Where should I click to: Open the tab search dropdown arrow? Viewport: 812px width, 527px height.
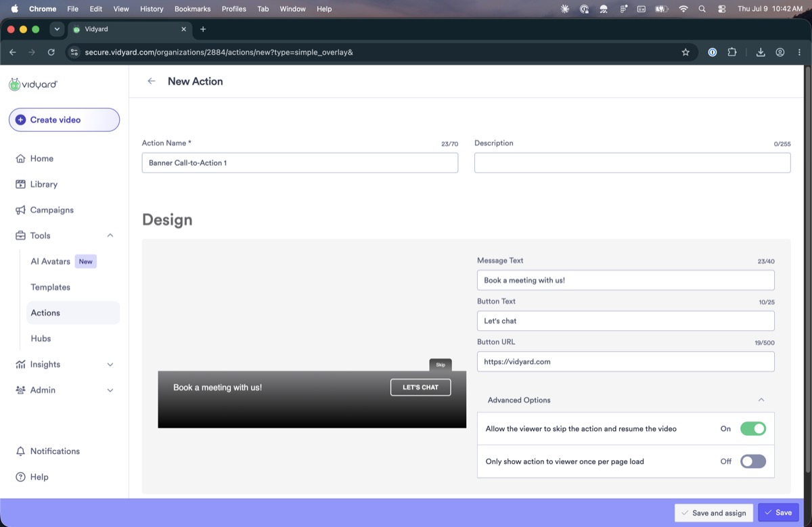(x=57, y=29)
